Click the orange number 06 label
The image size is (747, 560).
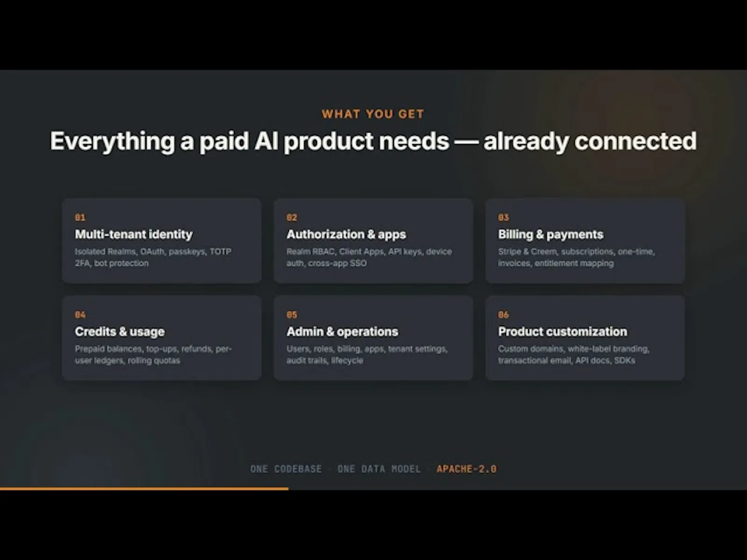click(503, 315)
